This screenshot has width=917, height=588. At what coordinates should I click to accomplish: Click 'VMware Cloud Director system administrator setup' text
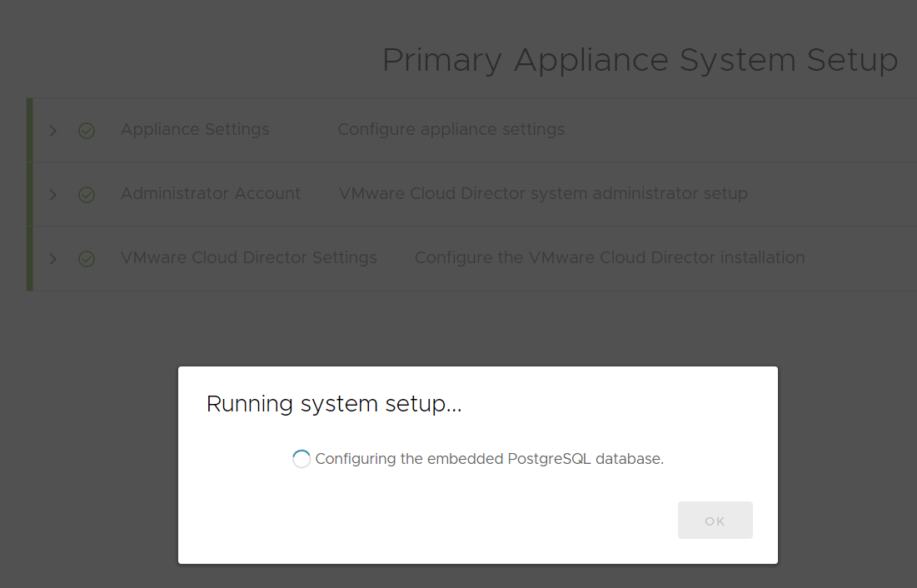pos(543,194)
